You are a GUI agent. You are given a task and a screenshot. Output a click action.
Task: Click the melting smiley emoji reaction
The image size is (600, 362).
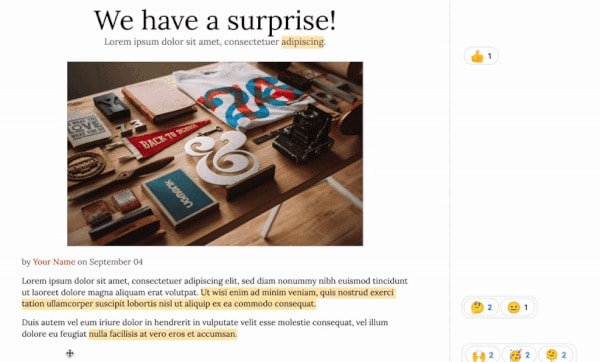[x=556, y=355]
